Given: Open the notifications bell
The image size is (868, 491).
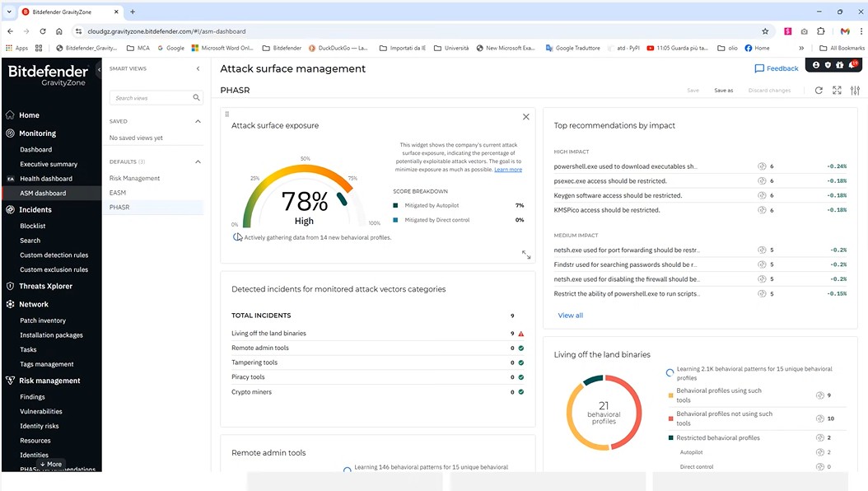Looking at the screenshot, I should 852,65.
